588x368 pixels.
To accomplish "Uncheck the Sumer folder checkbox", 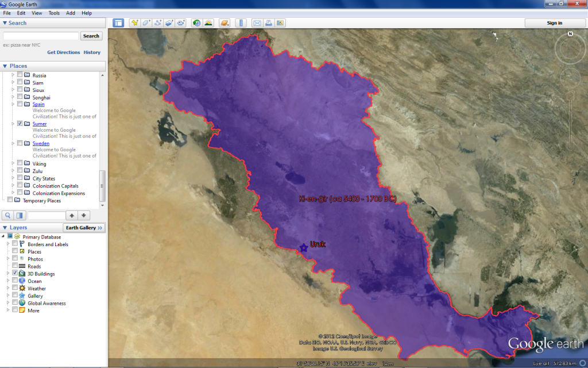I will [20, 123].
